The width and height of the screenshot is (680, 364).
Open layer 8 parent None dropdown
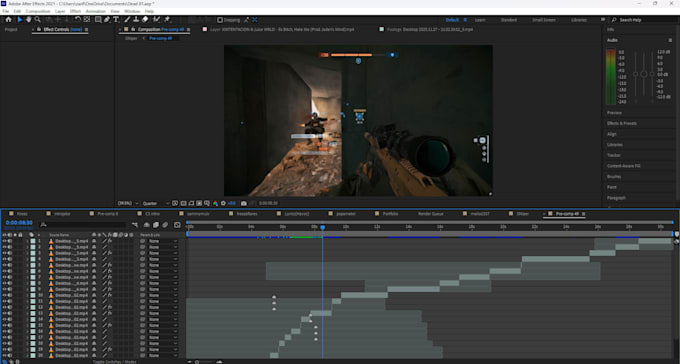pyautogui.click(x=163, y=283)
